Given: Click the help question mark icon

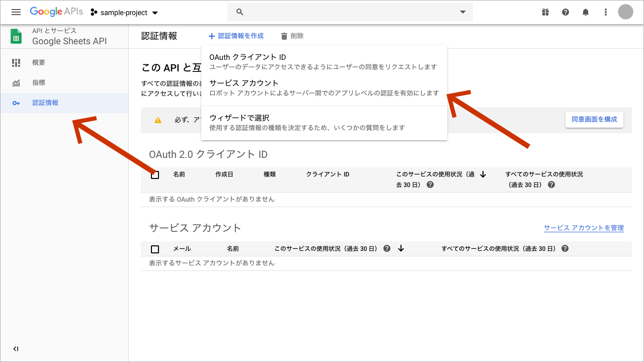Looking at the screenshot, I should pyautogui.click(x=565, y=12).
